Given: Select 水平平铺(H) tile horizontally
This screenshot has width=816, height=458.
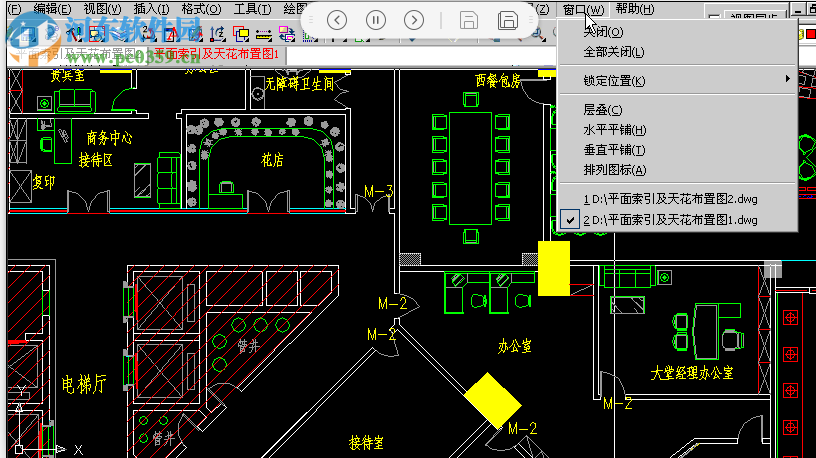Looking at the screenshot, I should [x=615, y=130].
